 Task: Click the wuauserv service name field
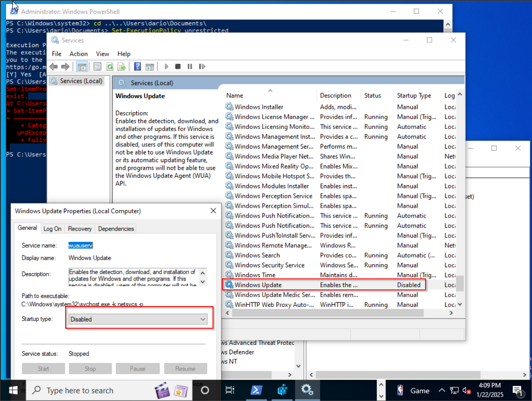(81, 246)
